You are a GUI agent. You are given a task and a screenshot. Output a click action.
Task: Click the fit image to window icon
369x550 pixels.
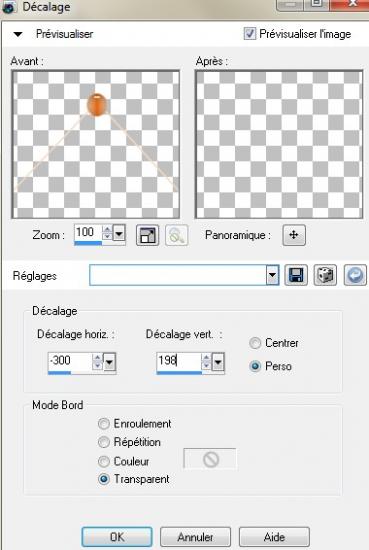pos(147,235)
